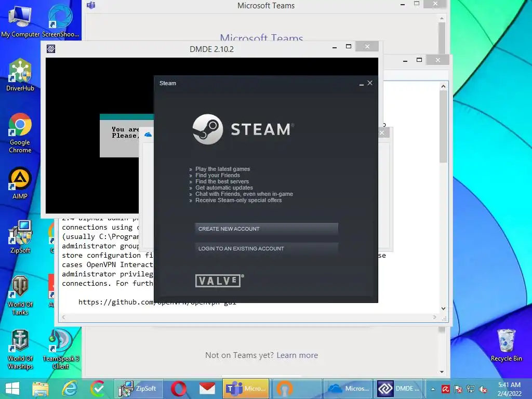This screenshot has width=532, height=399.
Task: Open ScreenShooter desktop shortcut
Action: (x=60, y=21)
